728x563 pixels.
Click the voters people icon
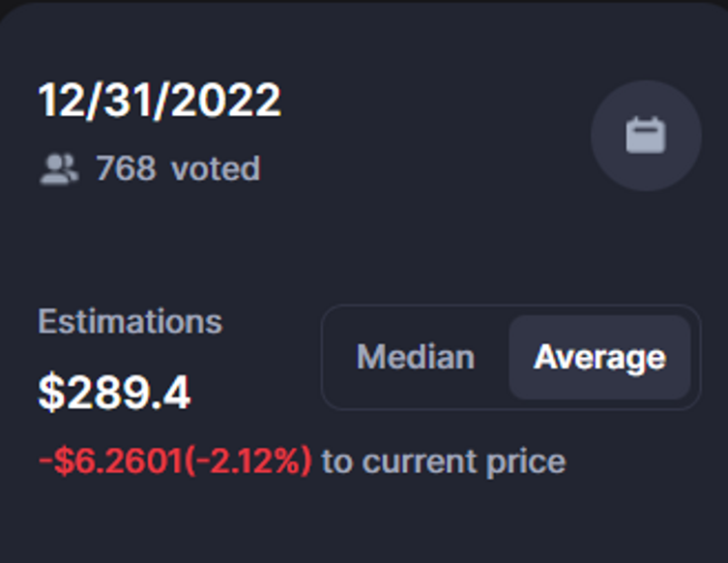coord(59,169)
